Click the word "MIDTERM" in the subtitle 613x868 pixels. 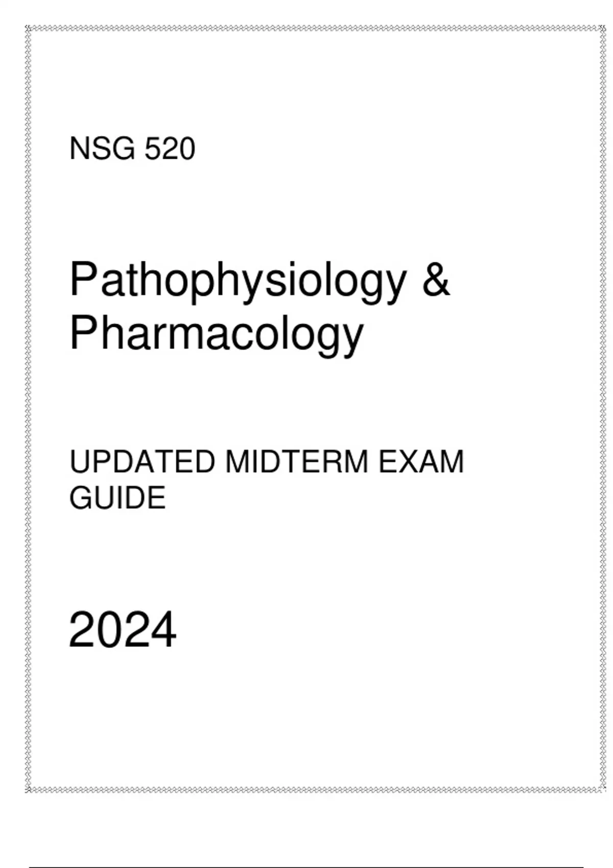pyautogui.click(x=296, y=462)
